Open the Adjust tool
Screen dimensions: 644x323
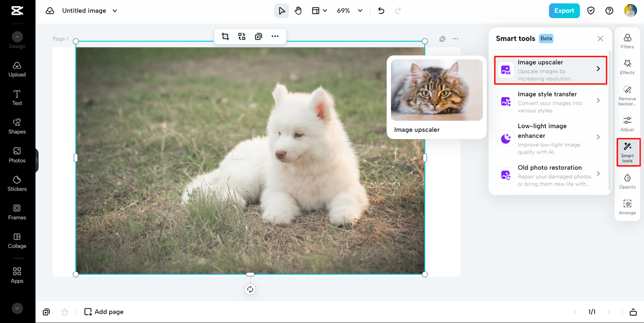tap(627, 124)
